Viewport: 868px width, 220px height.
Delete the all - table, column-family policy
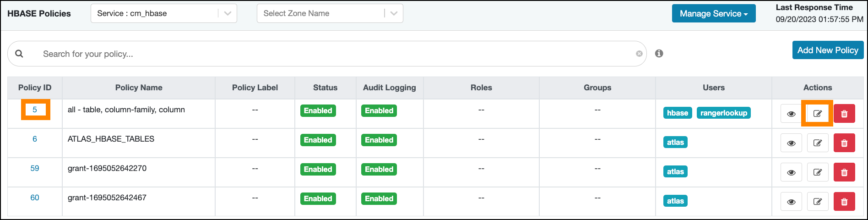(x=844, y=114)
